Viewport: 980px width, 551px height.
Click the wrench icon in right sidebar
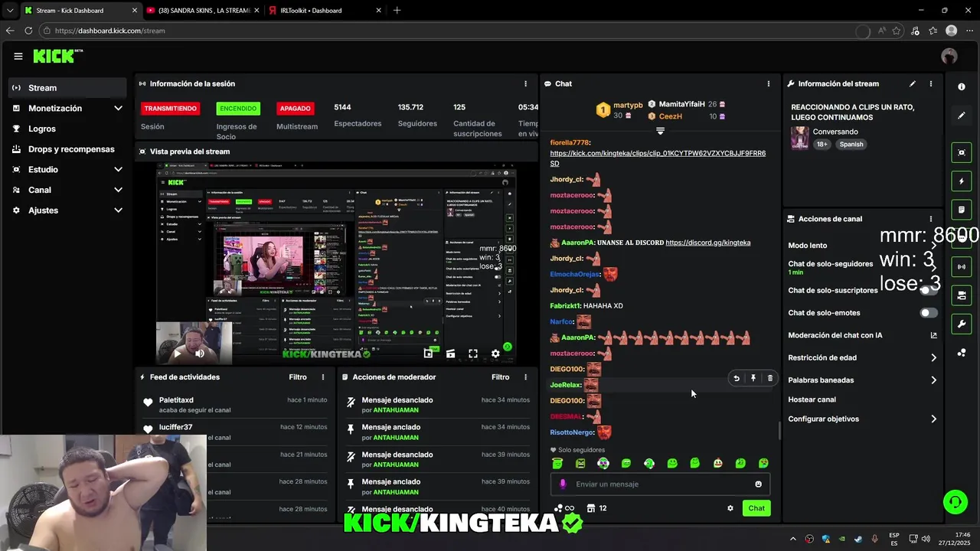click(x=962, y=324)
